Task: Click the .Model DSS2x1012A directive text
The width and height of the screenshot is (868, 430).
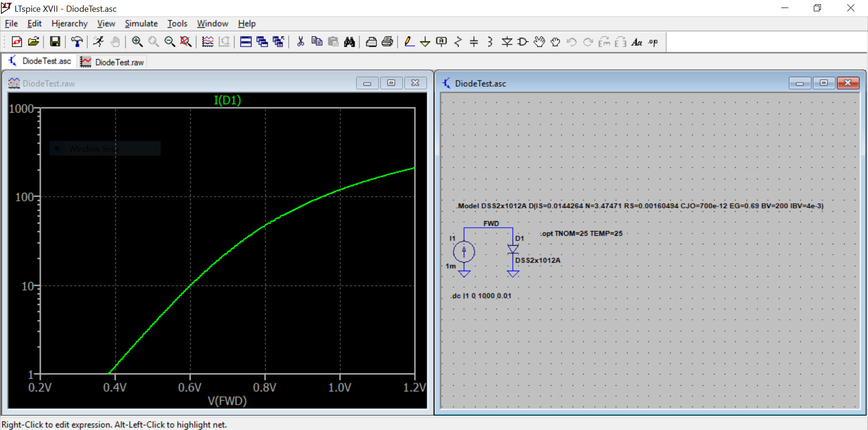Action: pyautogui.click(x=640, y=206)
